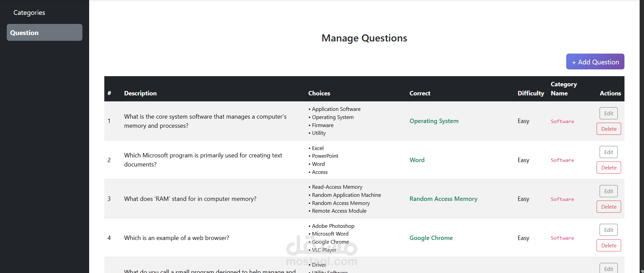Click the 'VLC Player' choice
The width and height of the screenshot is (644, 273).
[x=324, y=250]
